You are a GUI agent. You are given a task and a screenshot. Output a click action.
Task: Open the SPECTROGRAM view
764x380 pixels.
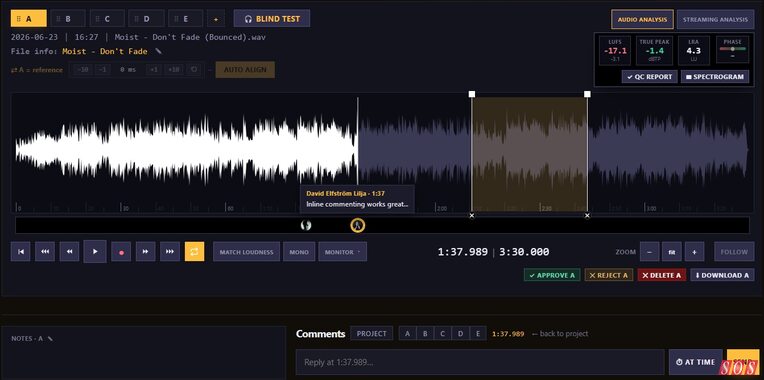[715, 76]
